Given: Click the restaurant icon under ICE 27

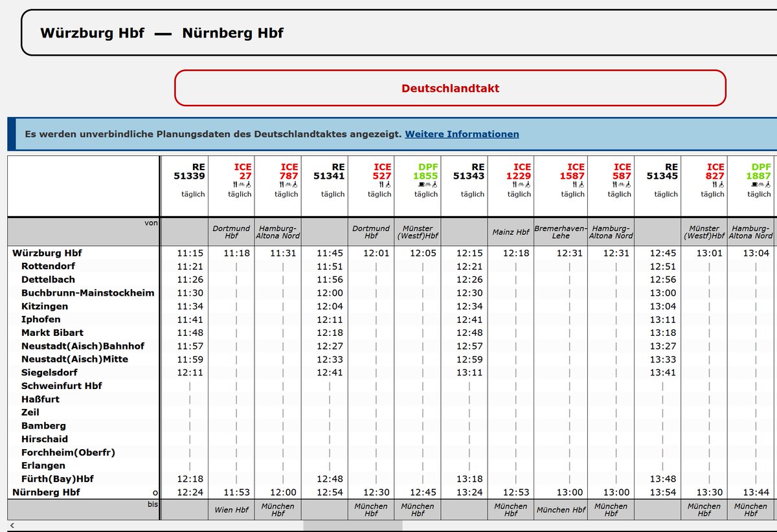Looking at the screenshot, I should [x=234, y=184].
